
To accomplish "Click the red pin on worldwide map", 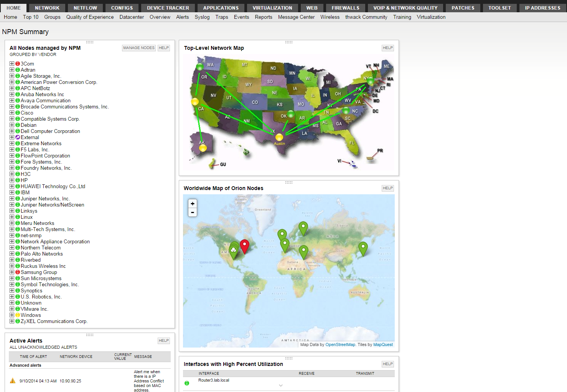I will tap(244, 246).
